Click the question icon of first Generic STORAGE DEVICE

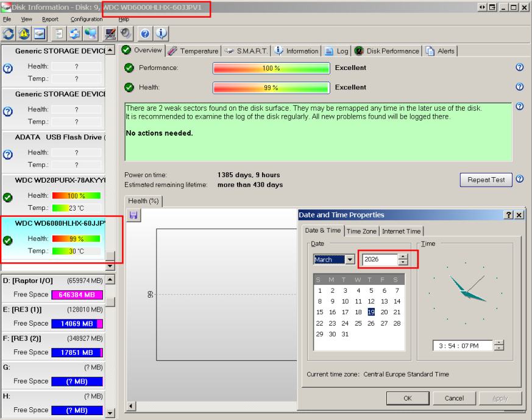click(x=8, y=68)
